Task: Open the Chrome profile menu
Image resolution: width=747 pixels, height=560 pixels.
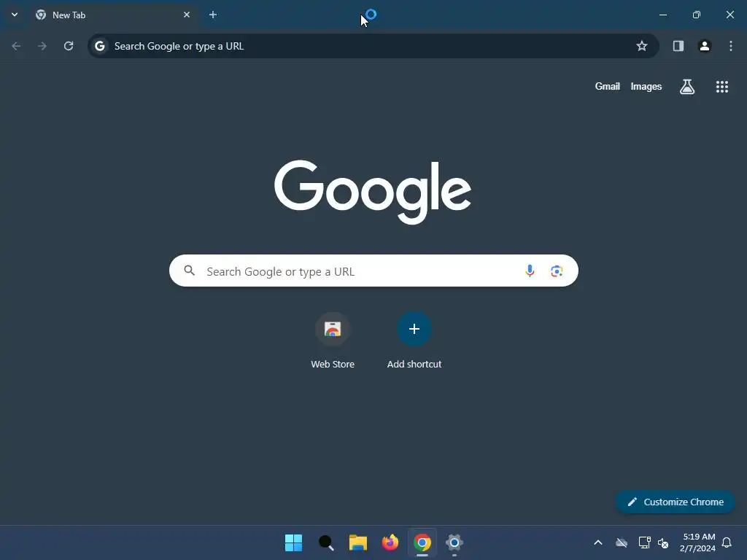Action: pyautogui.click(x=705, y=46)
